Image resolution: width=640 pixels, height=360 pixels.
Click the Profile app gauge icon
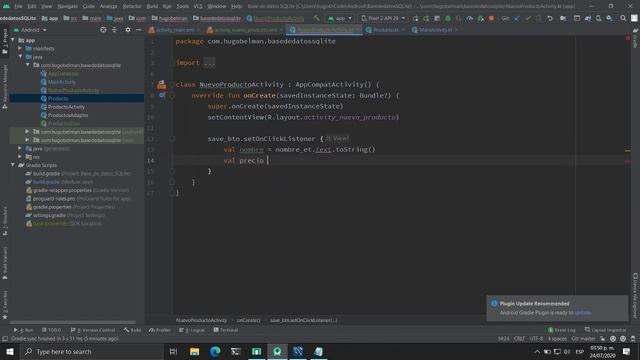[x=470, y=18]
